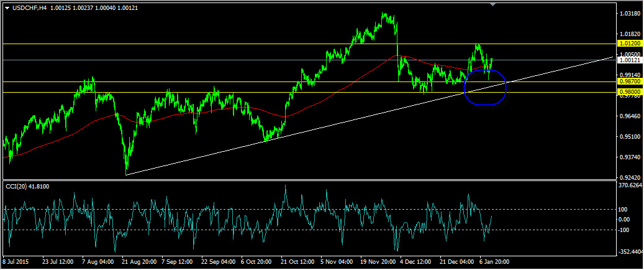Select the yellow 0.98000 price level label

click(630, 92)
